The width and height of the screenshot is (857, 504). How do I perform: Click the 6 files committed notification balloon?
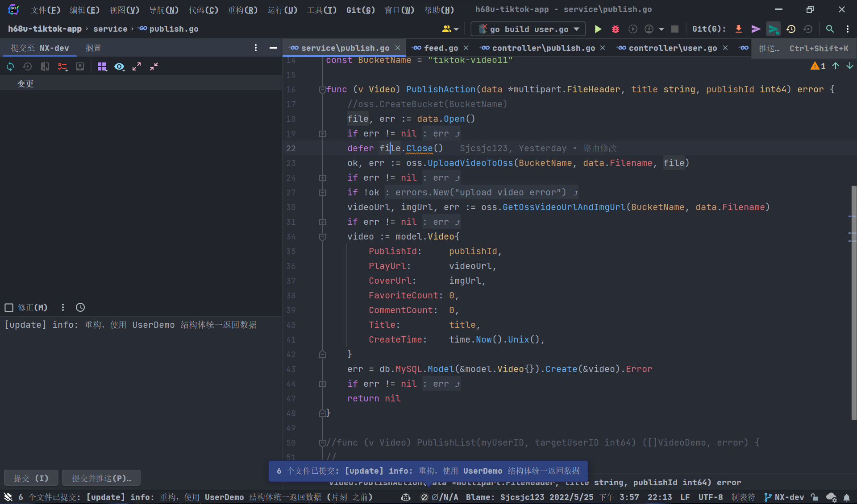point(428,471)
